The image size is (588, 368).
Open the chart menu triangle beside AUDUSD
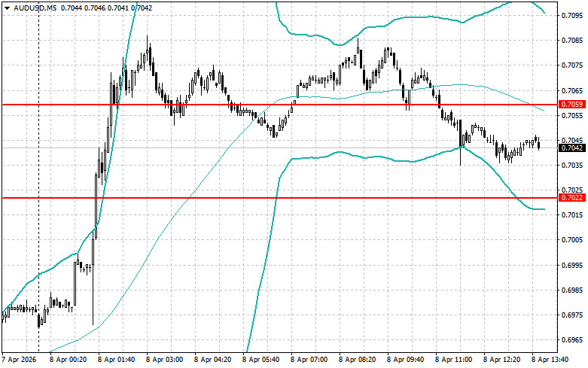coord(7,8)
